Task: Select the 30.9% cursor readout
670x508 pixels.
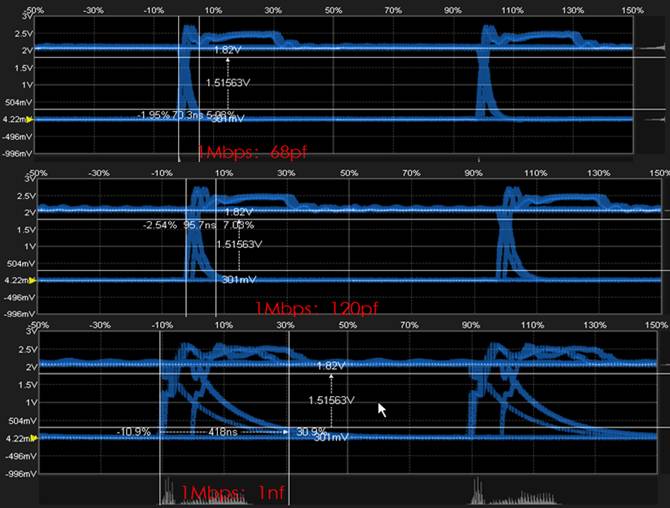Action: pos(312,432)
